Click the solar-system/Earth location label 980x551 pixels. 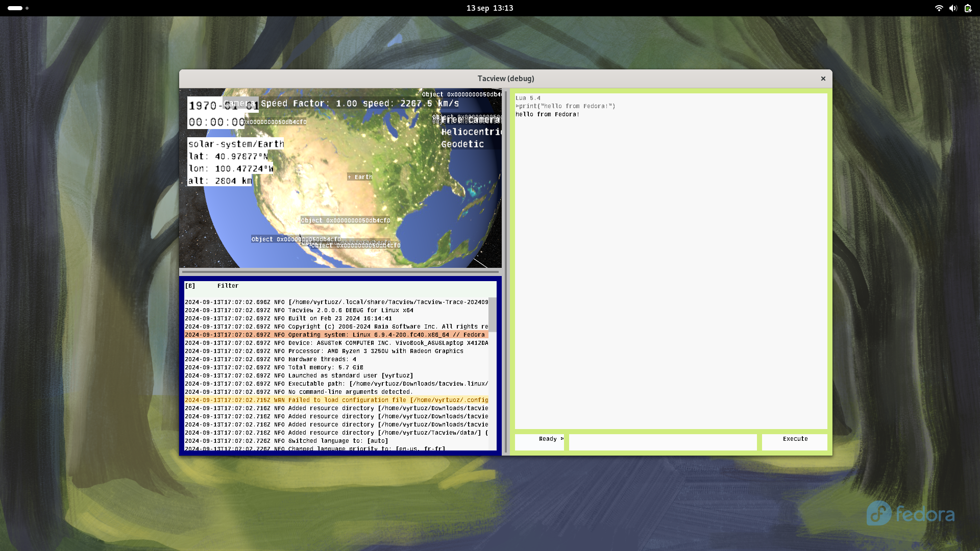coord(236,144)
